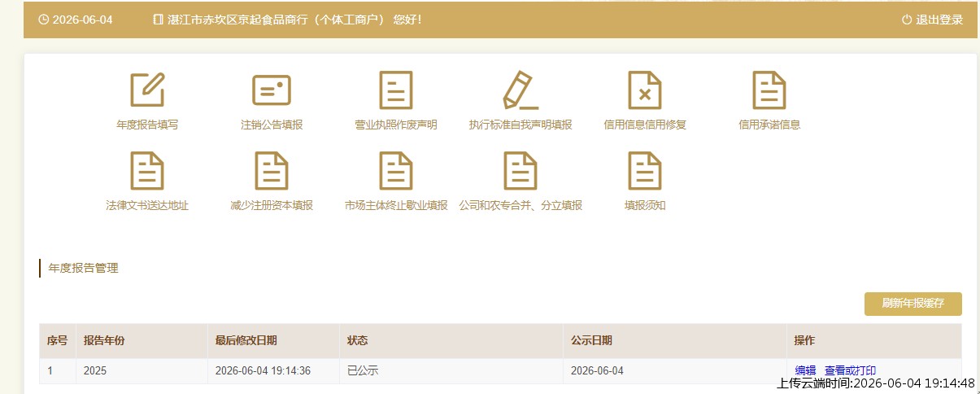Open the 减少注册资本填报 document icon

point(272,171)
